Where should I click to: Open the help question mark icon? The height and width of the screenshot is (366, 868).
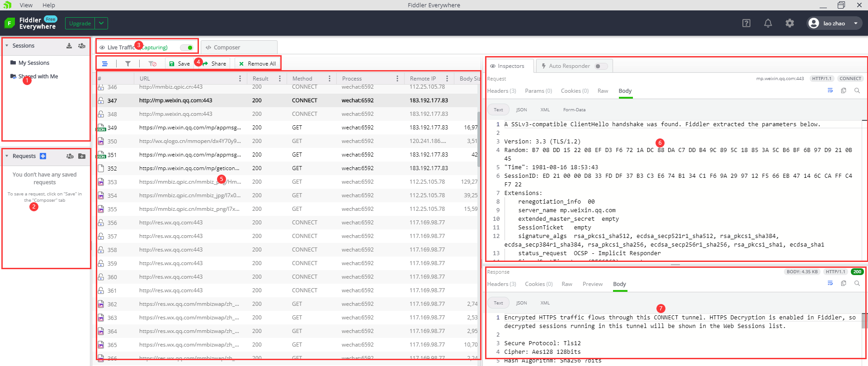(x=746, y=23)
